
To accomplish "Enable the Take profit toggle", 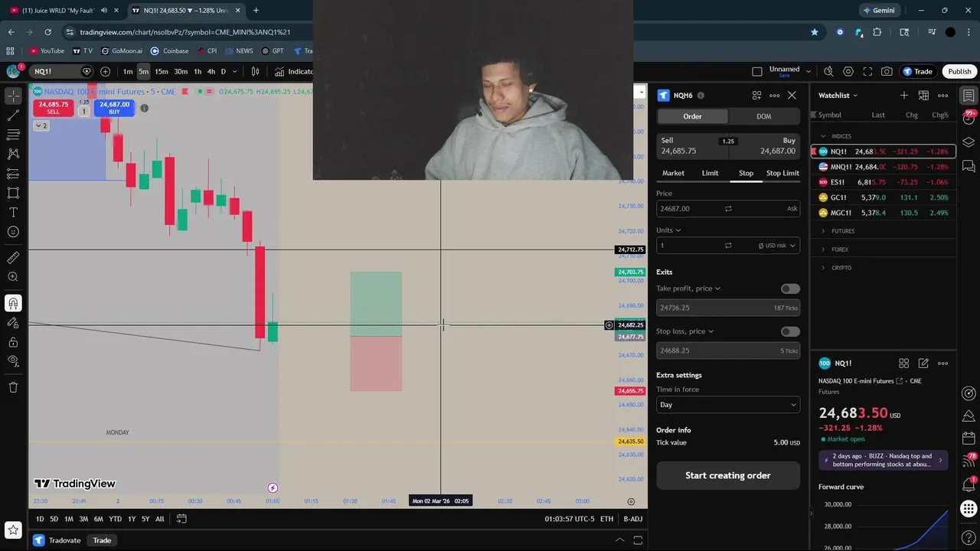I will (790, 289).
